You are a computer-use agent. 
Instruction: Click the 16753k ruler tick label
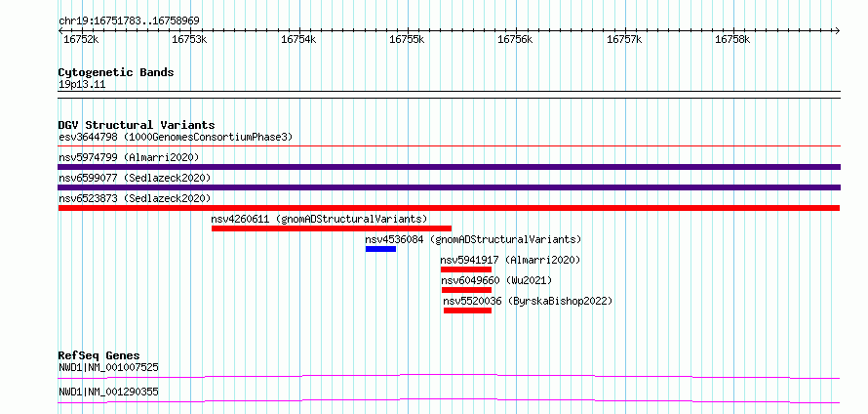(x=189, y=39)
